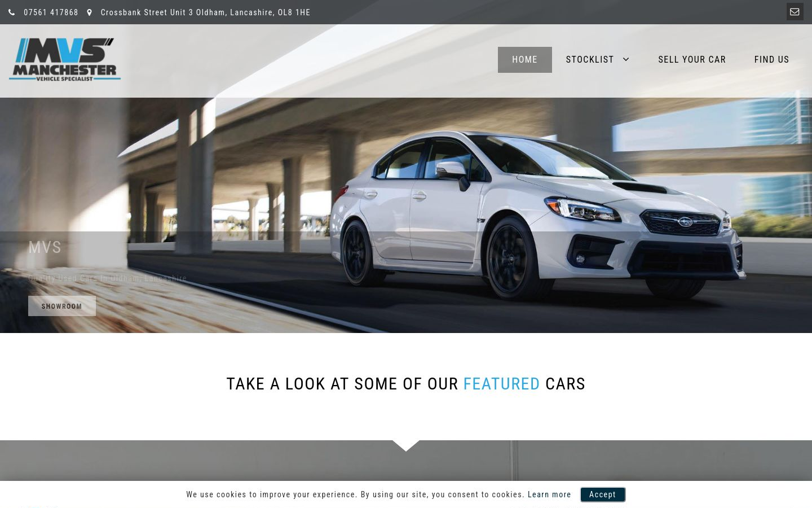This screenshot has width=812, height=508.
Task: Open the envelope email icon
Action: click(795, 12)
